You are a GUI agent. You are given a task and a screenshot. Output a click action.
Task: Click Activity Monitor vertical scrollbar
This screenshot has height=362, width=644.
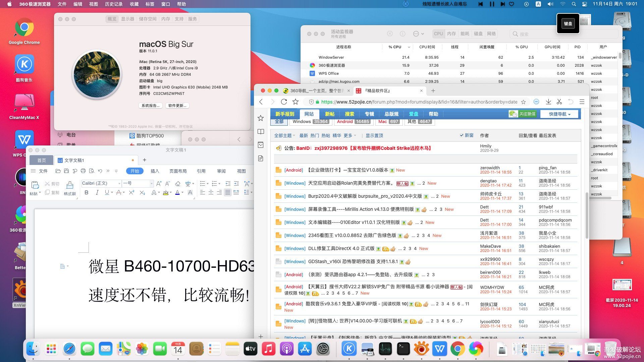620,55
